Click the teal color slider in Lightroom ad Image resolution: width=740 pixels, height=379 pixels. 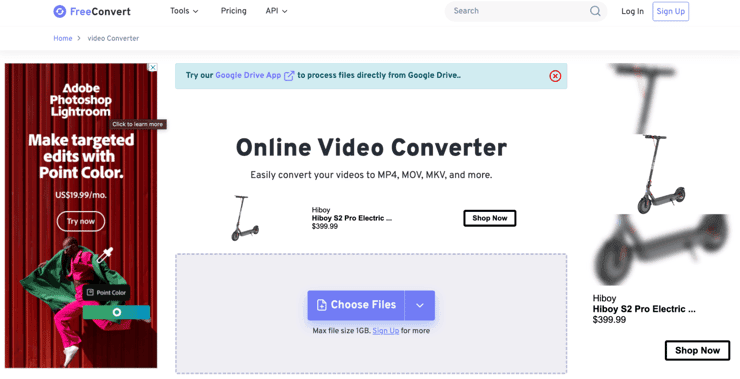(x=117, y=312)
